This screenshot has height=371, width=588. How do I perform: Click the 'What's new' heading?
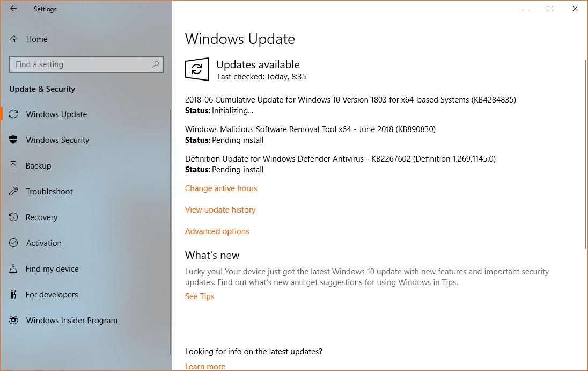[x=212, y=255]
